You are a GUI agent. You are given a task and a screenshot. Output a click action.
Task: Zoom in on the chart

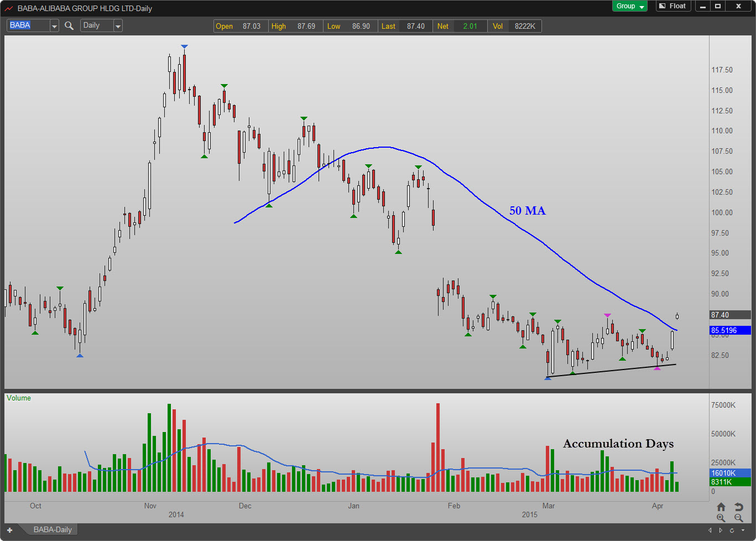(x=721, y=518)
